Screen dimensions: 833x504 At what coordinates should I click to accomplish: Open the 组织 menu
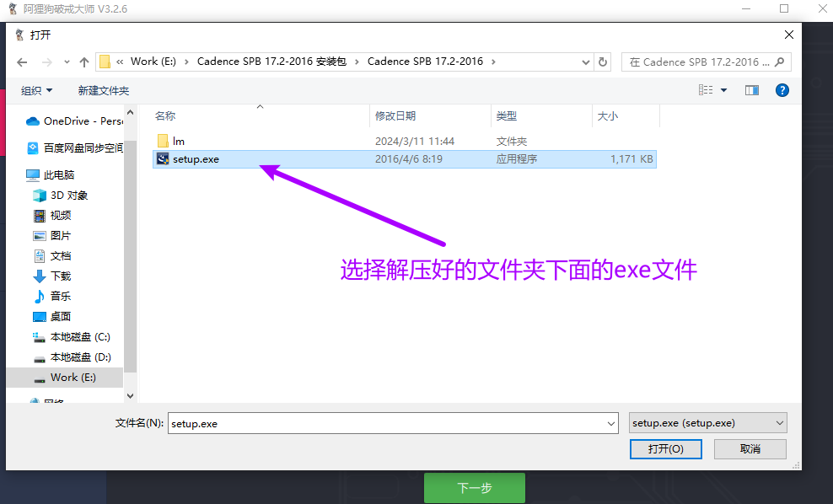[36, 91]
